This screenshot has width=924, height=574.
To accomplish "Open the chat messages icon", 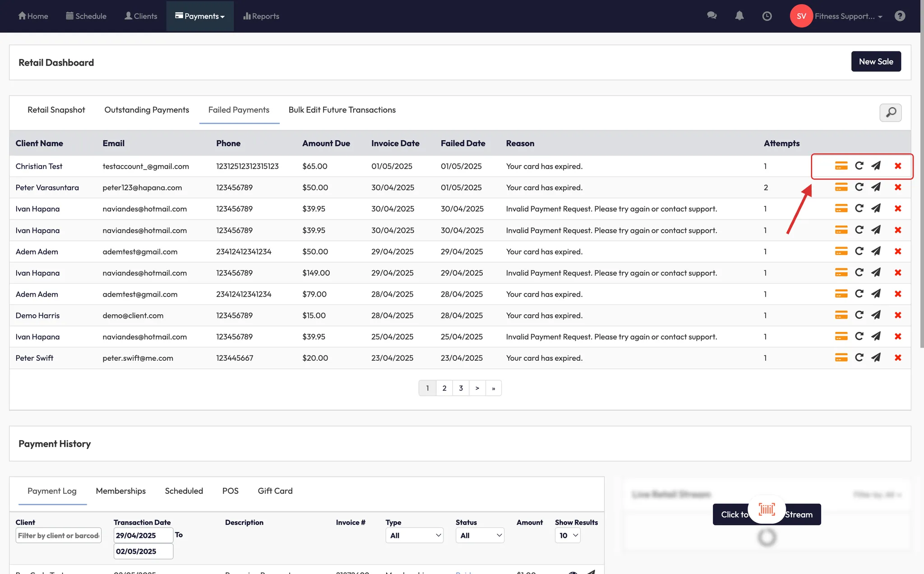I will tap(712, 16).
